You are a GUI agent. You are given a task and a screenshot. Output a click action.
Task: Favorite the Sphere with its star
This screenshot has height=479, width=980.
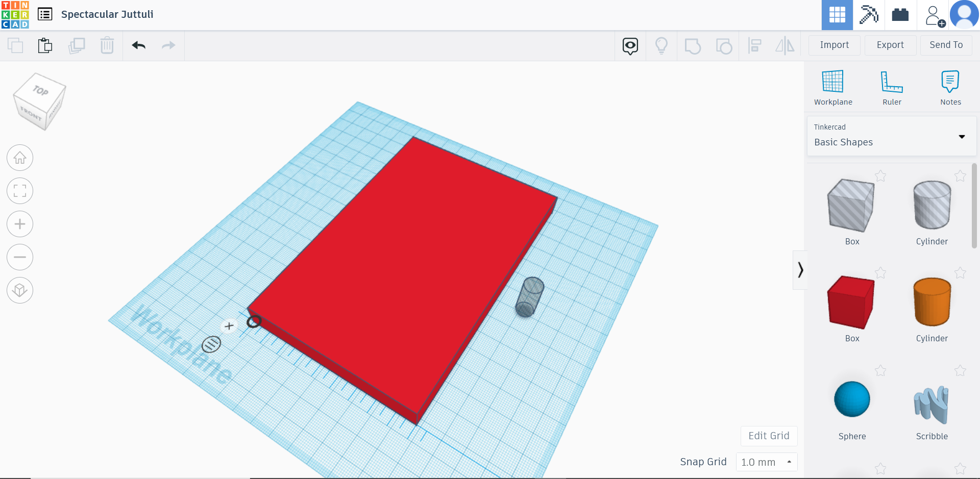880,371
